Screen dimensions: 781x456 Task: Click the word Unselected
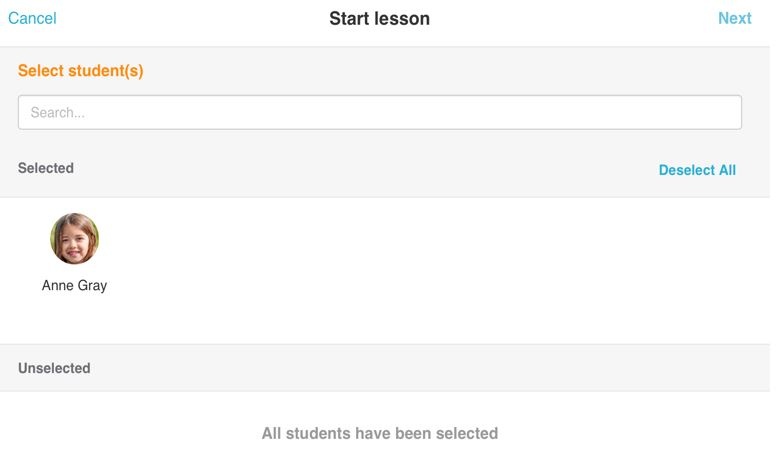(x=54, y=368)
